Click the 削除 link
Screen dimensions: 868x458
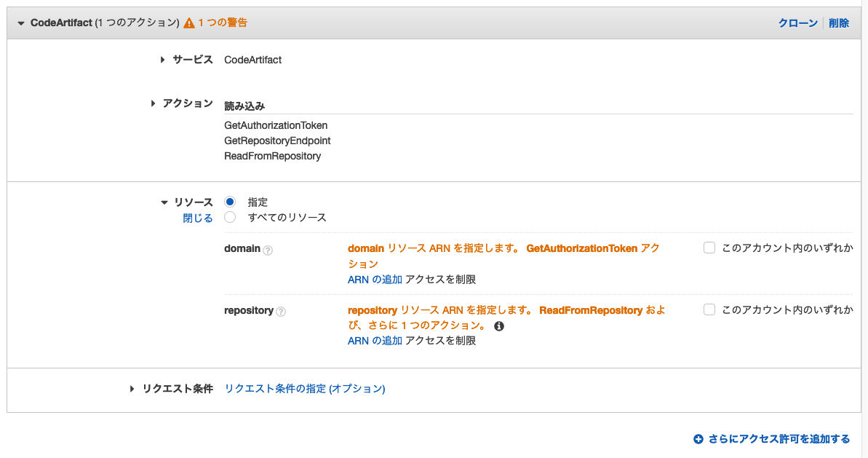point(839,23)
